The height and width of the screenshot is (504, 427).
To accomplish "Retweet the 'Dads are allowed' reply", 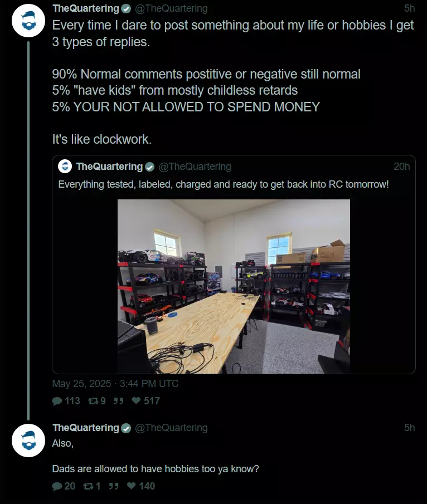I will (88, 486).
